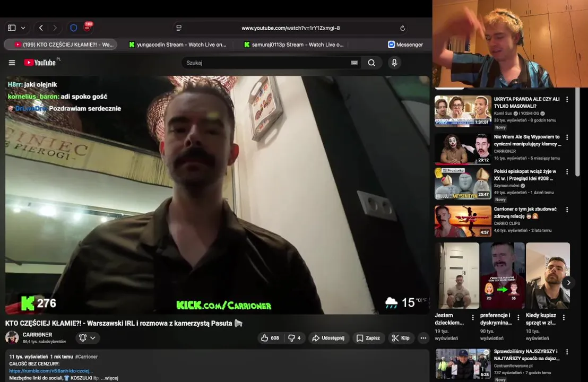Save the video with Zapisz button

pos(368,338)
